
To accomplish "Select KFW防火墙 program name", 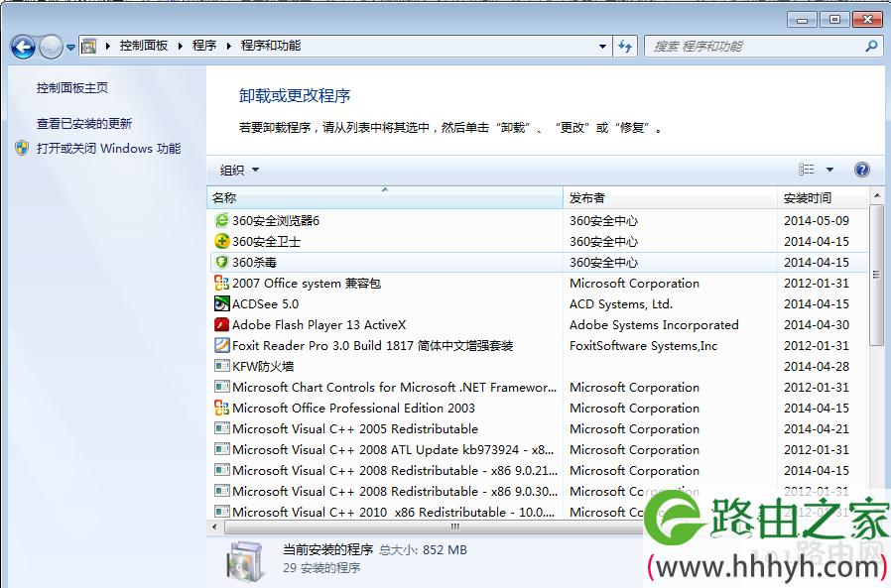I will point(263,367).
